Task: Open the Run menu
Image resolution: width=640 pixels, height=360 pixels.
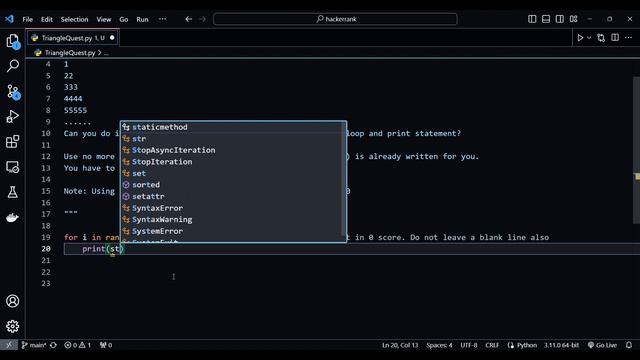Action: [x=142, y=19]
